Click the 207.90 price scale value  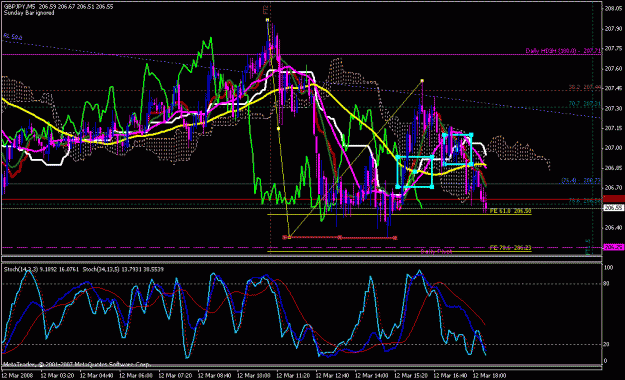613,29
